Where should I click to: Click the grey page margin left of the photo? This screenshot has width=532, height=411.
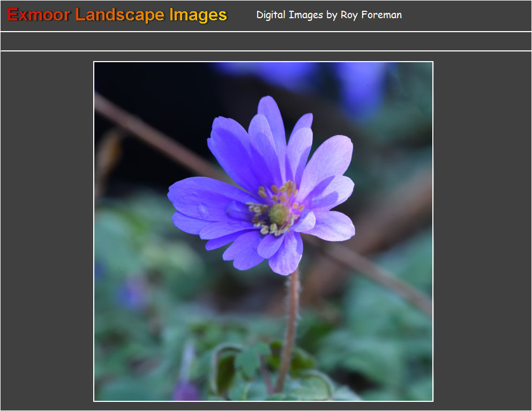[x=47, y=231]
